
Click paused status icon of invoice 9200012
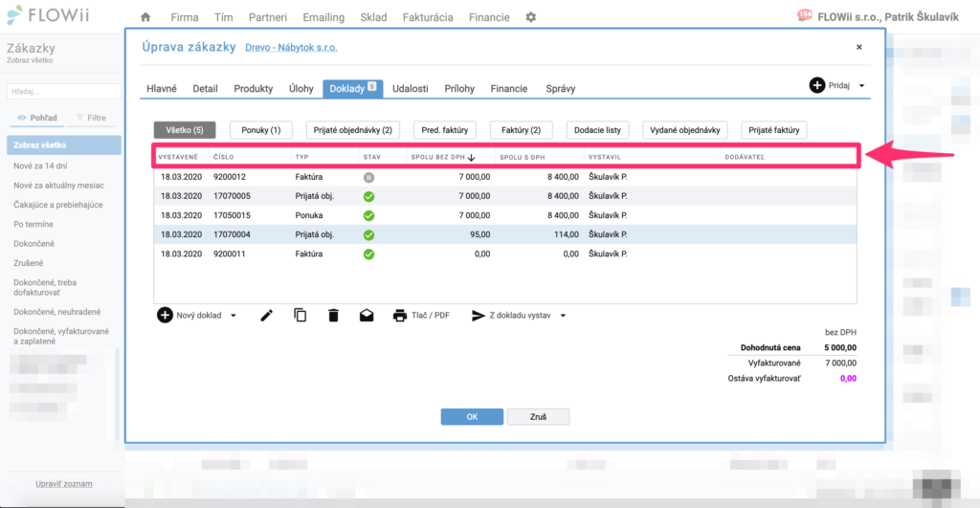tap(368, 177)
